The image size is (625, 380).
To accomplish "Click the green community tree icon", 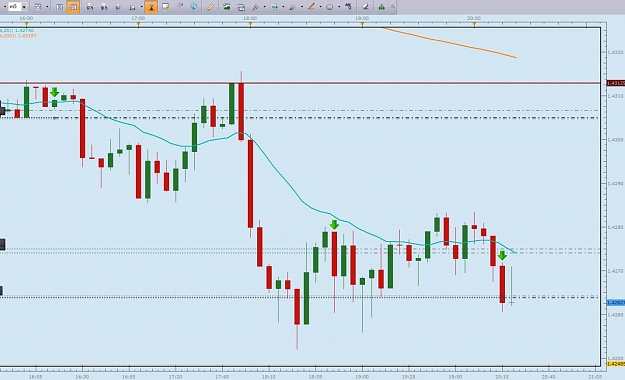I will click(x=381, y=7).
